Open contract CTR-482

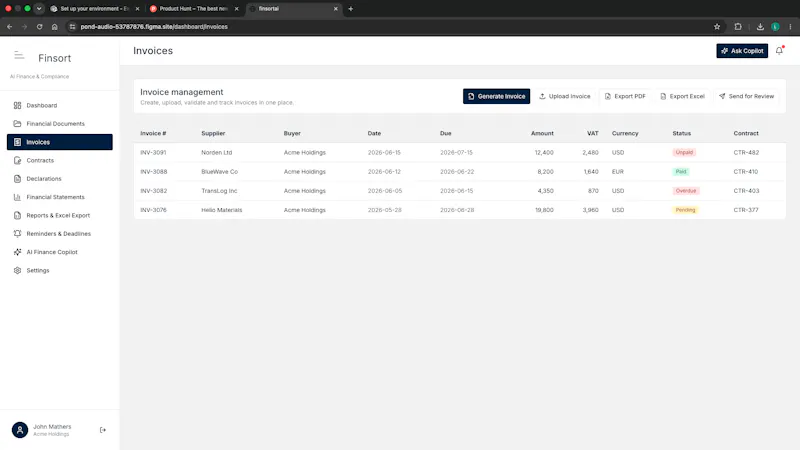point(746,153)
